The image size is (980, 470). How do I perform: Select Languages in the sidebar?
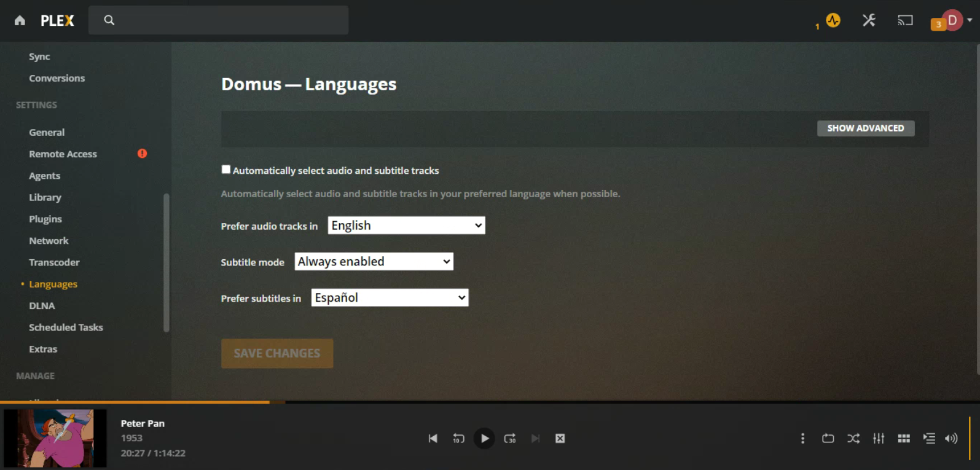point(53,284)
